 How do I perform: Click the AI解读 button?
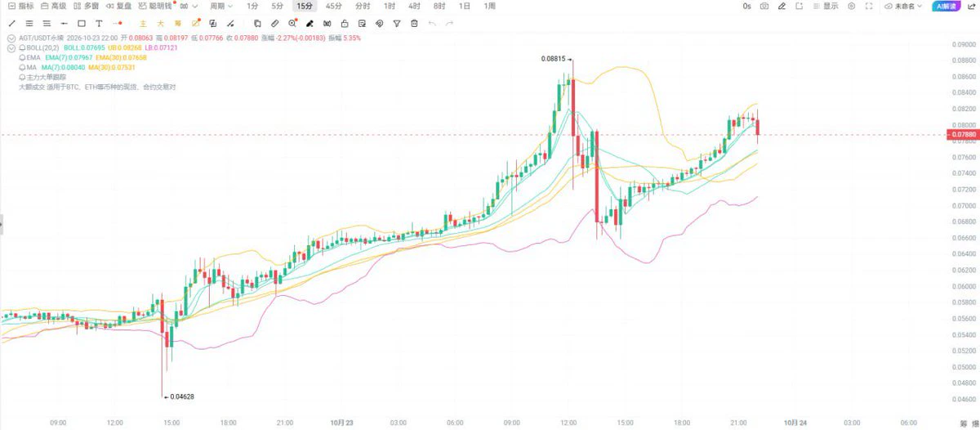pos(946,6)
